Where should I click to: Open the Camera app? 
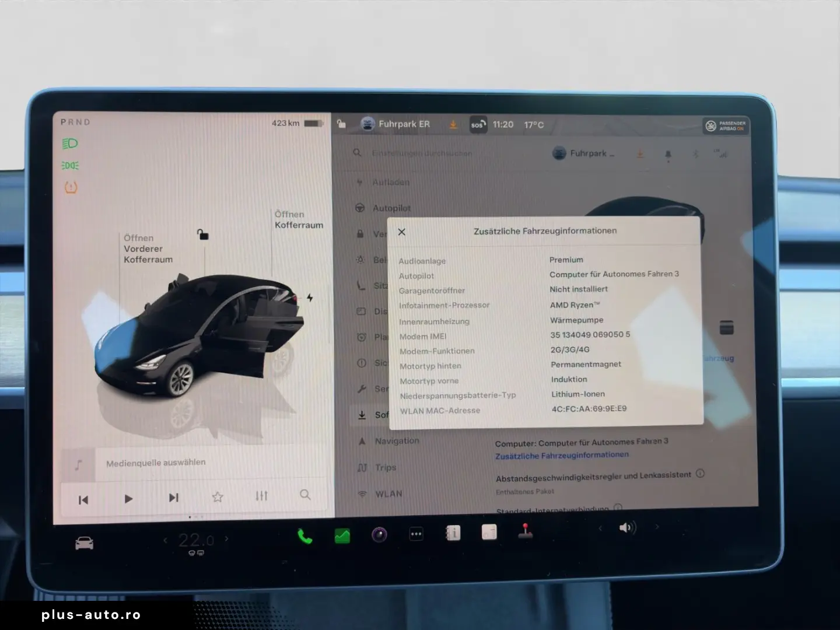[x=380, y=534]
